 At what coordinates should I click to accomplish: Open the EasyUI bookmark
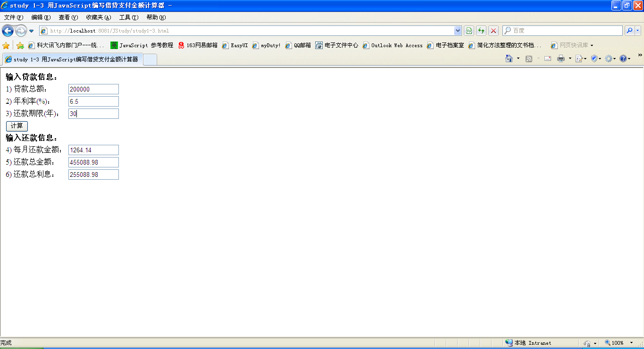[234, 45]
